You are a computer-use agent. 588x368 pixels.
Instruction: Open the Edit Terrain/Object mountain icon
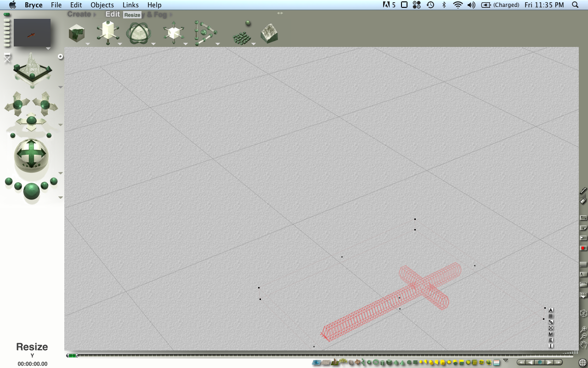[x=269, y=33]
